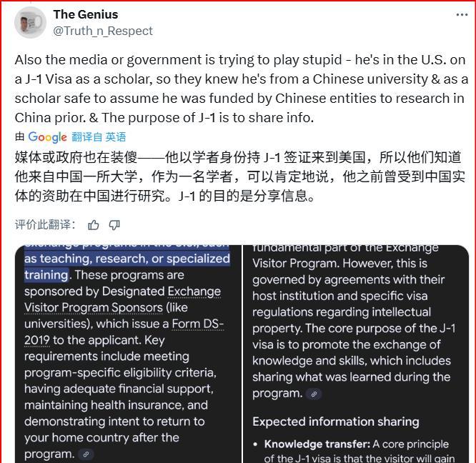This screenshot has height=463, width=476.
Task: Open the @Truth_n_Respect handle link
Action: tap(103, 31)
